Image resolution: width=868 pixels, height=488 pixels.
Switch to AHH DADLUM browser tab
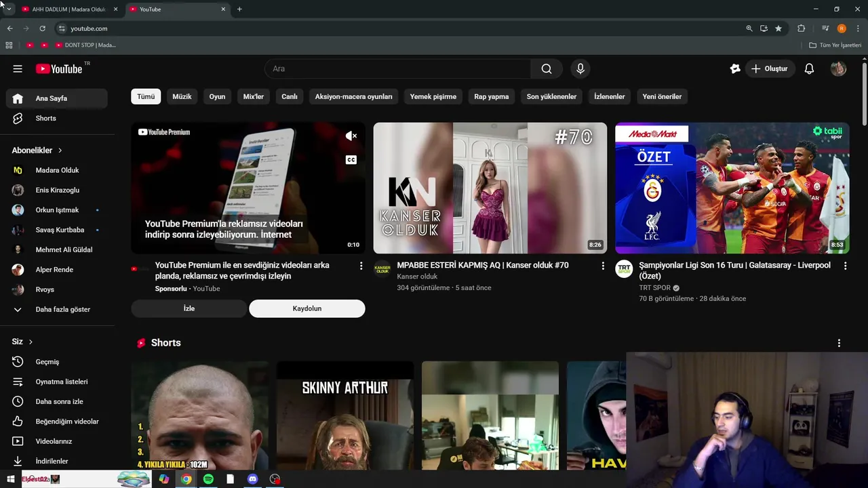70,9
